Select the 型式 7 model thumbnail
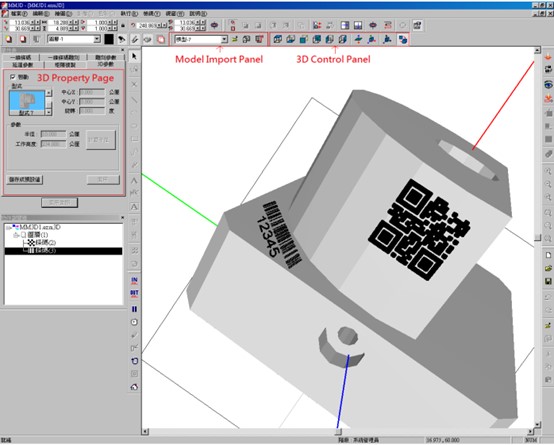 pos(27,103)
